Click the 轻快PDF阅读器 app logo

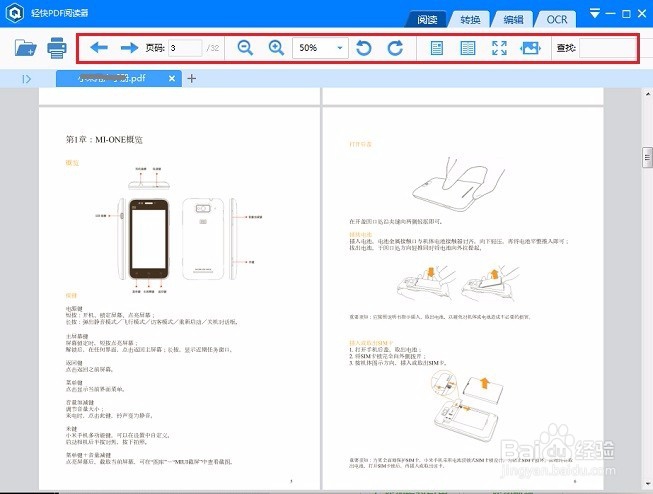15,12
